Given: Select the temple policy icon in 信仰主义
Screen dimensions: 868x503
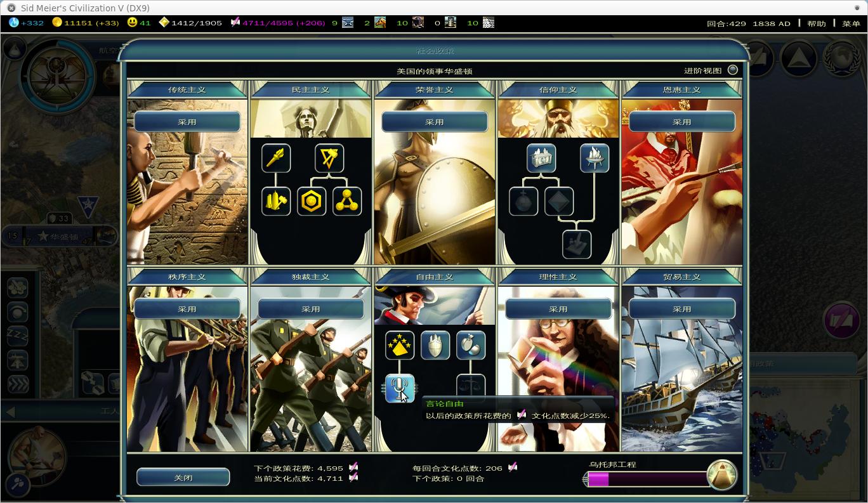Looking at the screenshot, I should [x=541, y=158].
